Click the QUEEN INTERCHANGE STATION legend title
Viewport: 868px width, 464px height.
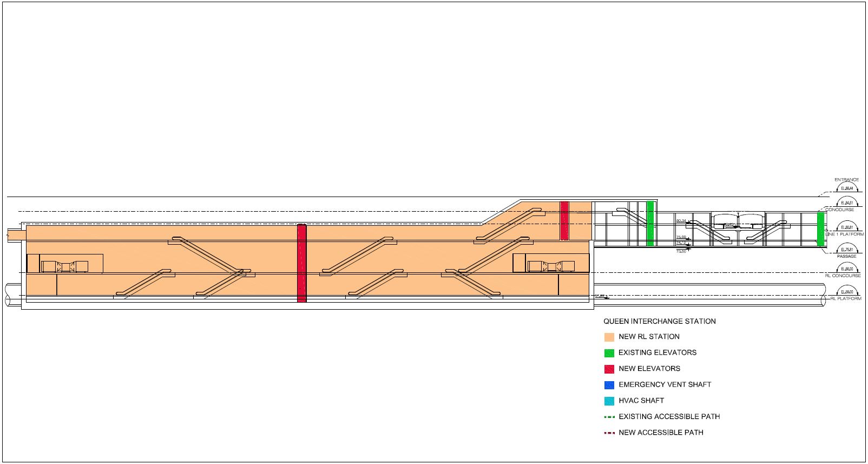pyautogui.click(x=659, y=322)
